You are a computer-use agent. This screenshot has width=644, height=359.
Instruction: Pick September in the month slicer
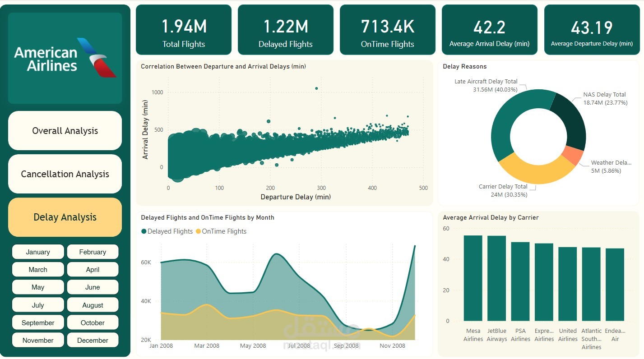(x=38, y=323)
